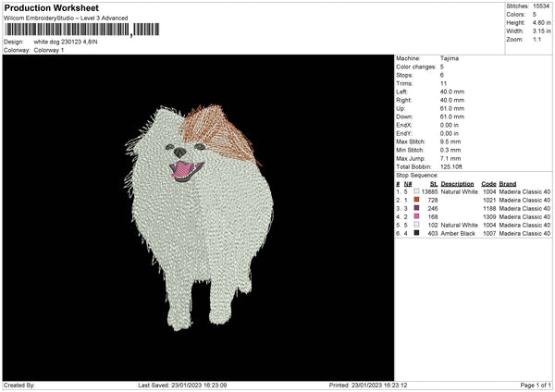Click the stitch count 168
The height and width of the screenshot is (392, 555).
(433, 217)
